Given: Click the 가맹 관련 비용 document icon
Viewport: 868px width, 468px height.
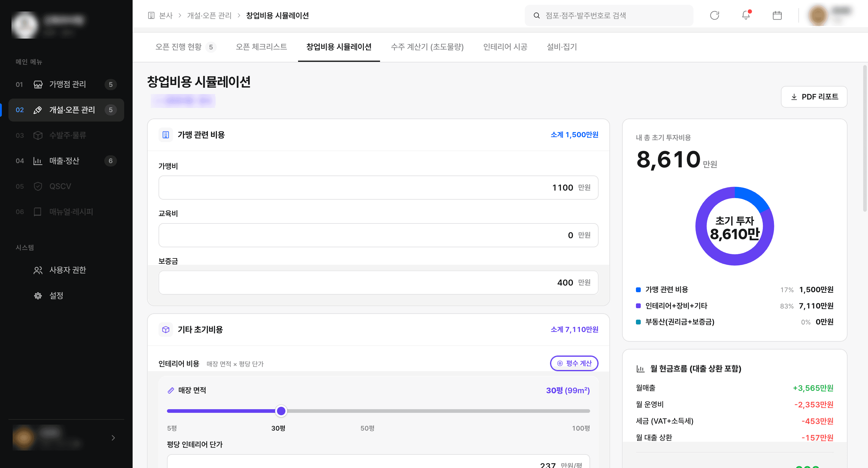Looking at the screenshot, I should tap(165, 135).
